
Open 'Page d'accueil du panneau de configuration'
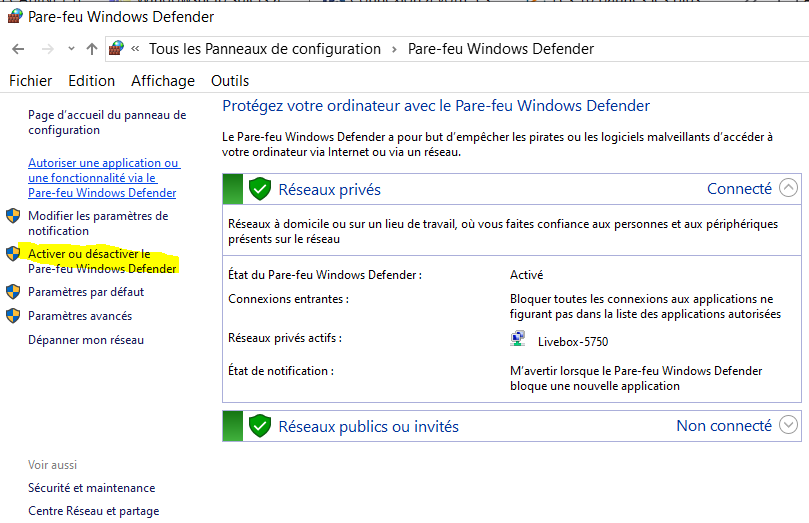click(107, 122)
